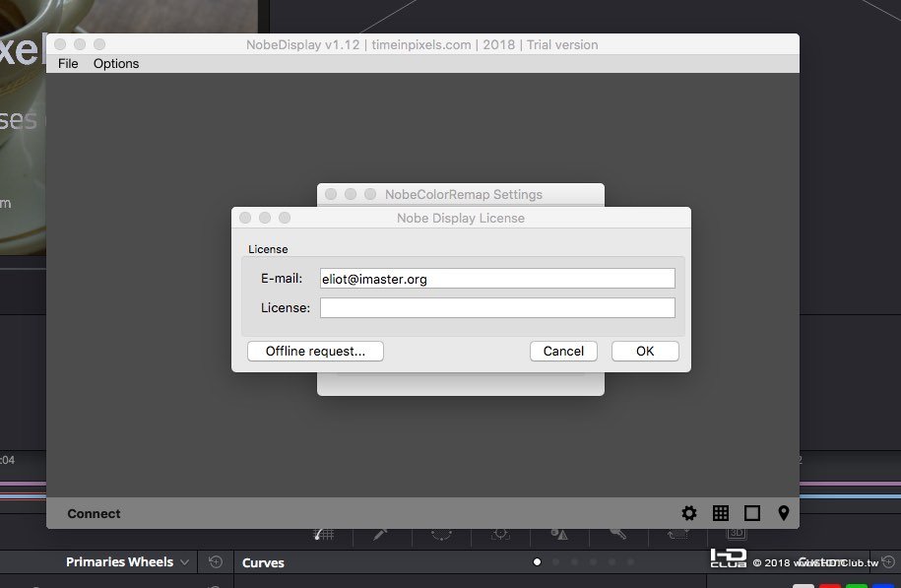This screenshot has height=588, width=901.
Task: Click the Offline request... button
Action: (315, 351)
